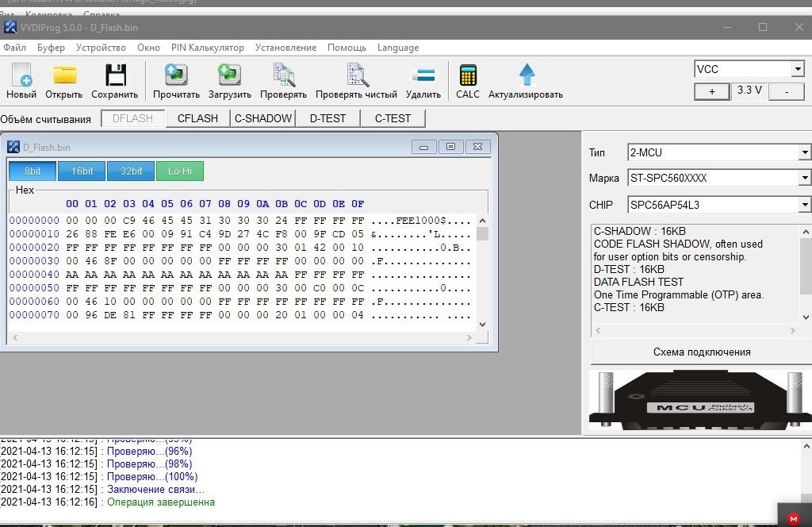This screenshot has height=527, width=812.
Task: Open the Устройство menu
Action: pos(101,48)
